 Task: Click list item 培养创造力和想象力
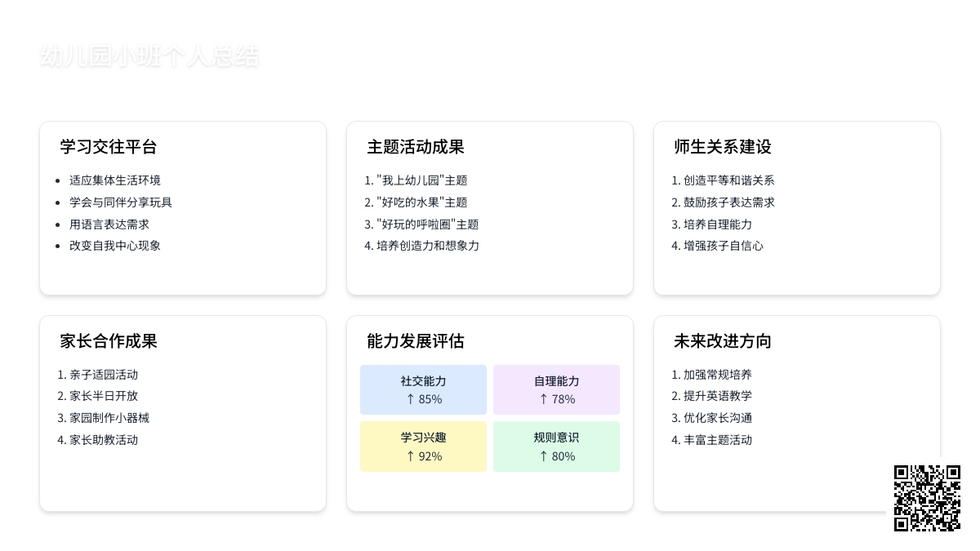[x=428, y=246]
